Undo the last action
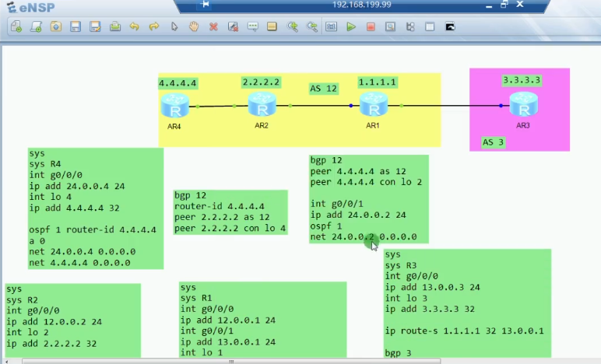This screenshot has height=364, width=601. click(x=134, y=26)
